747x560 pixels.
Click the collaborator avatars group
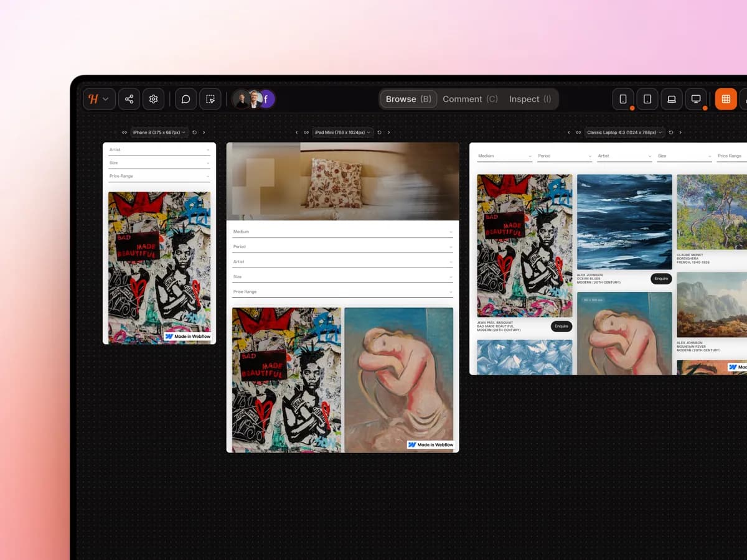coord(254,99)
